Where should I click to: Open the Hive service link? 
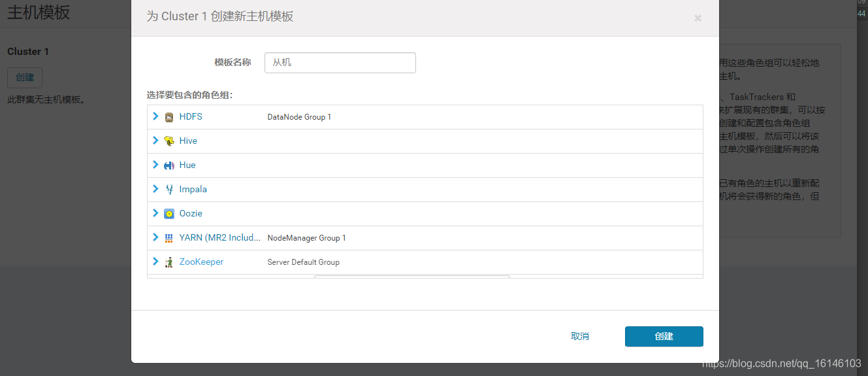[x=188, y=141]
